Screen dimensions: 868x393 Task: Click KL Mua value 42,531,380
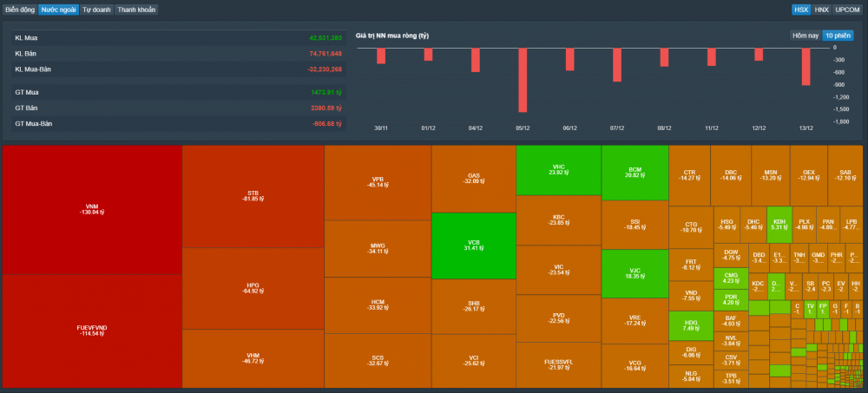pos(325,37)
